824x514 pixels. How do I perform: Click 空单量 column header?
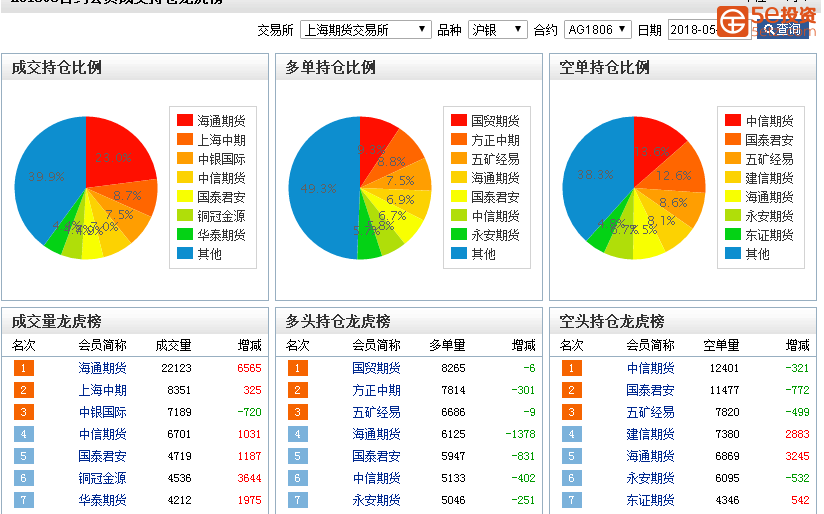[722, 345]
